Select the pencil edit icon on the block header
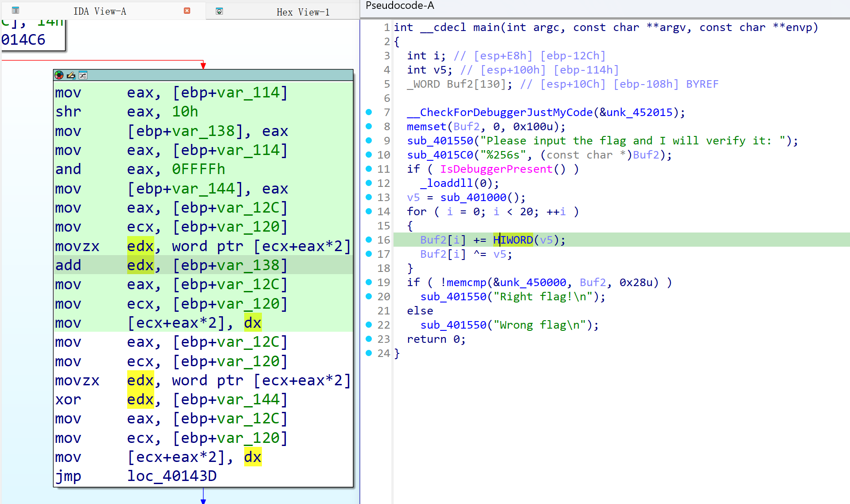 [x=70, y=75]
